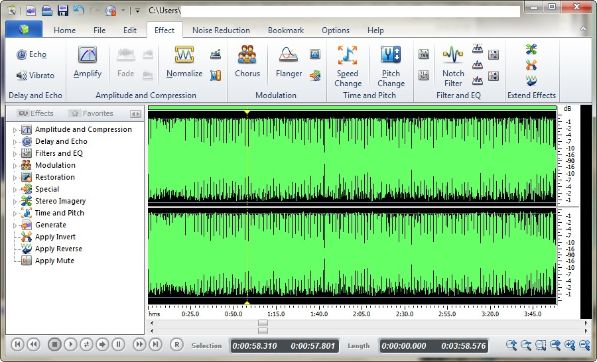Click the top-left gray equalizer icon
Image resolution: width=597 pixels, height=362 pixels.
[423, 54]
